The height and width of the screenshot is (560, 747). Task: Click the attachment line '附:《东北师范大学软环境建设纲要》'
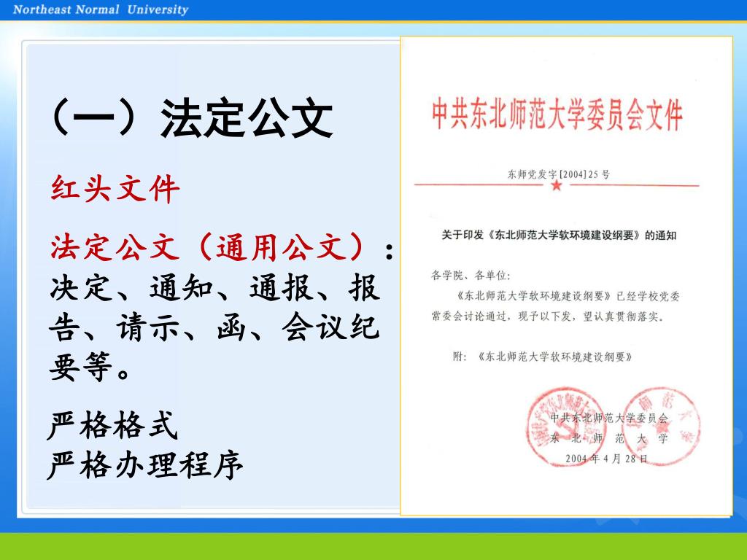pos(543,357)
